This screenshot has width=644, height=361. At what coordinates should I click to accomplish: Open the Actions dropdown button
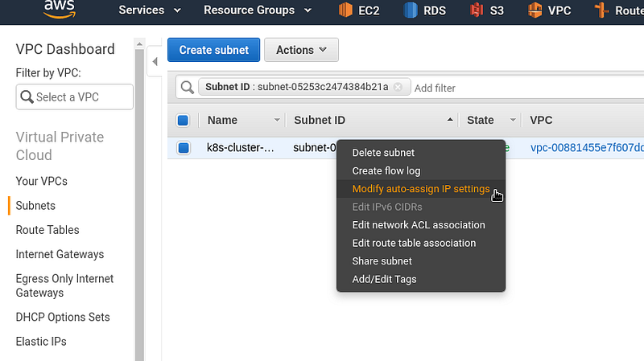(301, 50)
